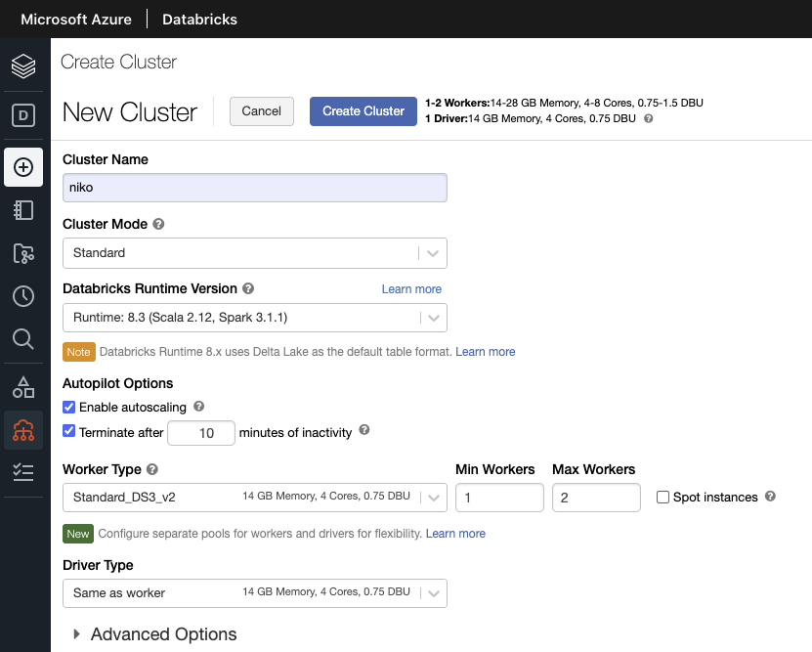Click help icon beside driver DBU summary

pos(649,118)
